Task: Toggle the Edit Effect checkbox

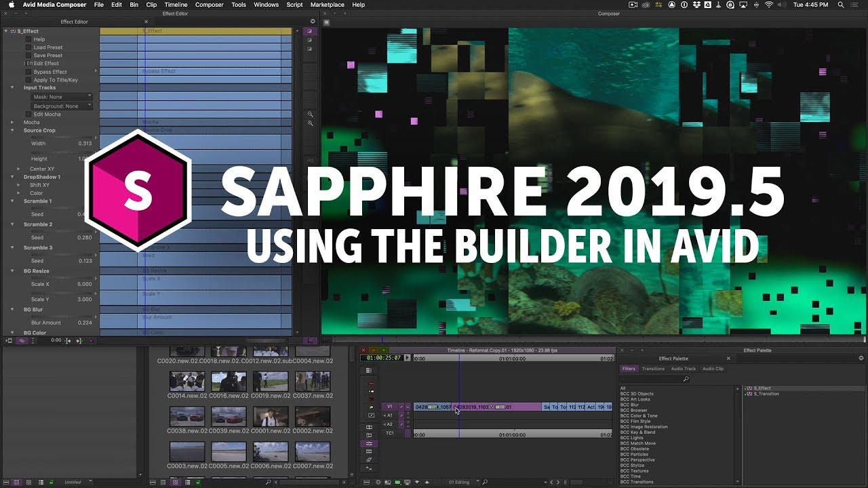Action: pos(28,64)
